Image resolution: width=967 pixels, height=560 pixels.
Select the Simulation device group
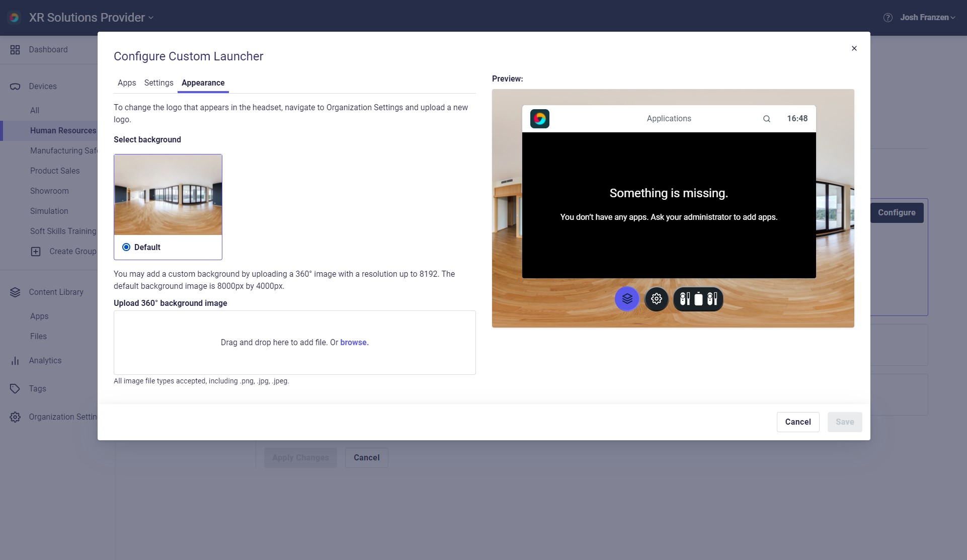point(49,211)
